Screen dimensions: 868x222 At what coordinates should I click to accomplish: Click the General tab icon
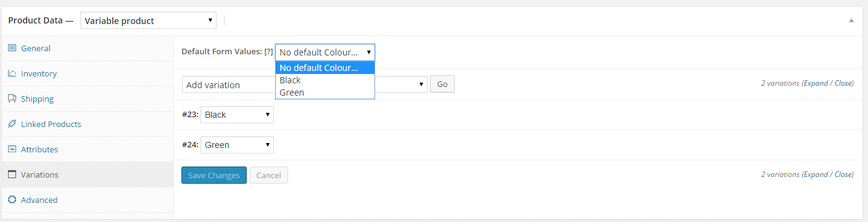coord(12,48)
